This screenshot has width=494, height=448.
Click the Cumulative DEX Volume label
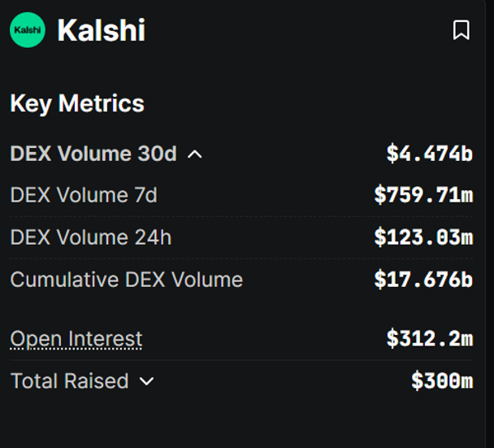pos(126,280)
